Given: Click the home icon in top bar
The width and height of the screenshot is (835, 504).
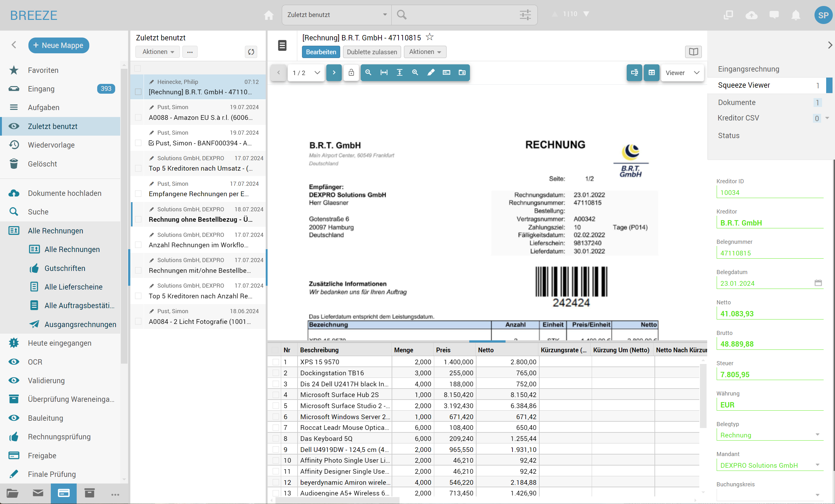Looking at the screenshot, I should (268, 15).
